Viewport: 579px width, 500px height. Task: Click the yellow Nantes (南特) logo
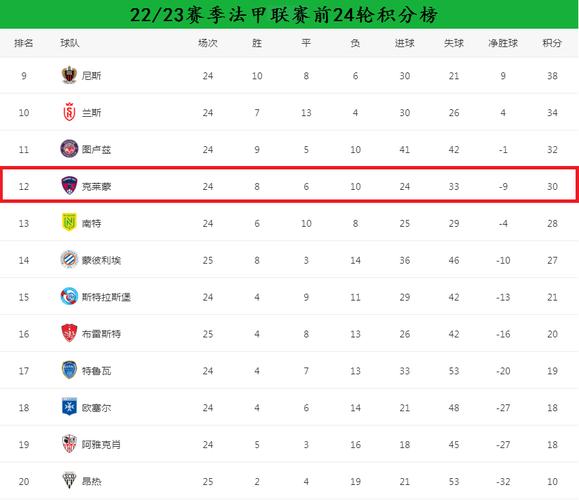click(x=69, y=222)
